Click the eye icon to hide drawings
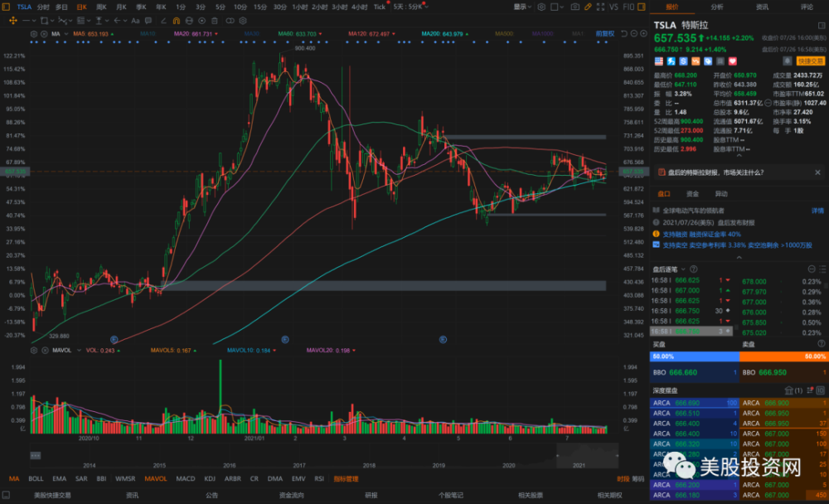Viewport: 829px width, 504px height. point(202,21)
